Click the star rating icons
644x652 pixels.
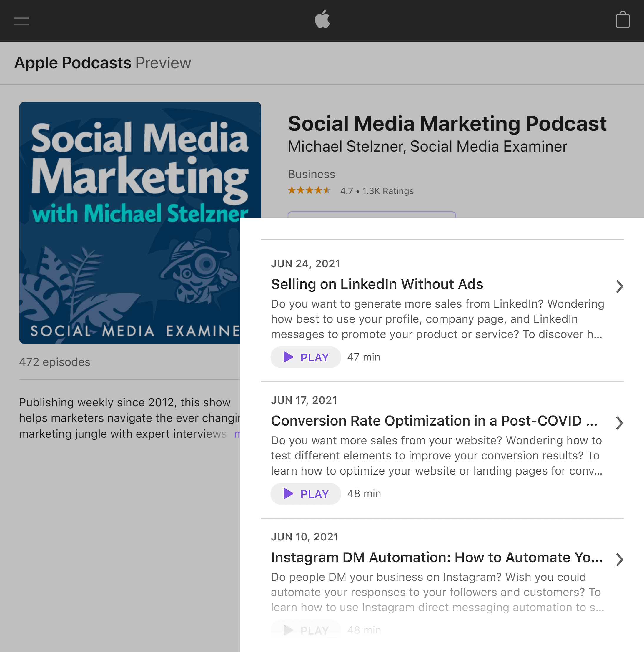309,191
